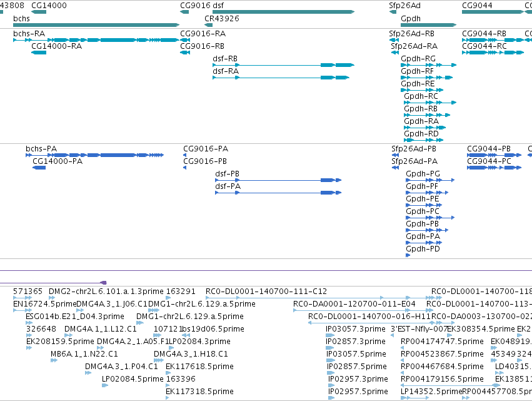Click EST LP14352.5prime
This screenshot has height=401, width=532.
415,398
